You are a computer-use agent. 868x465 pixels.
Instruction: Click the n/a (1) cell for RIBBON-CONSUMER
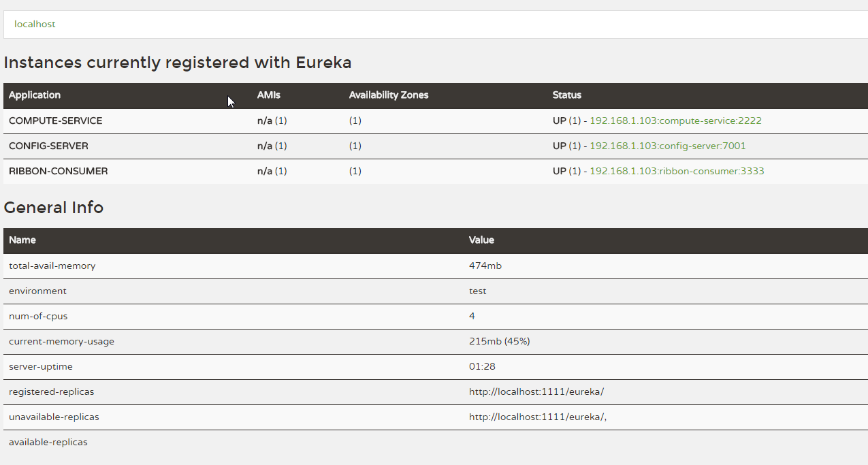[272, 171]
